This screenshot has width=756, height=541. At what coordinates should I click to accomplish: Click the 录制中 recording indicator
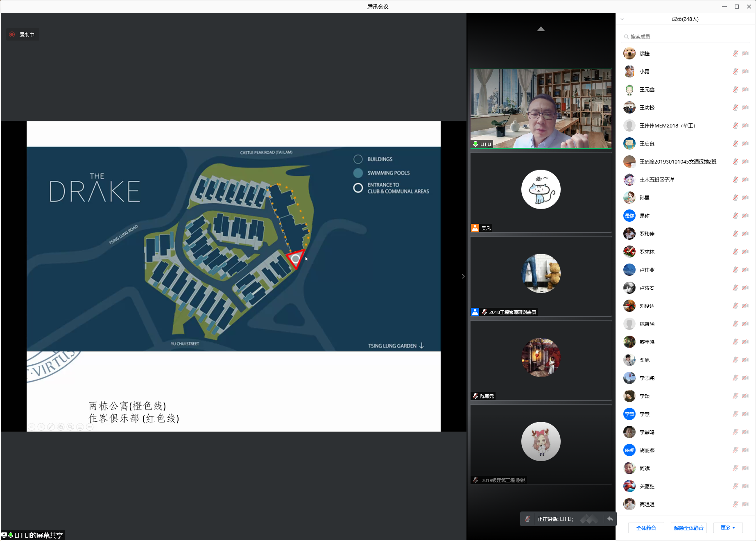[x=23, y=35]
